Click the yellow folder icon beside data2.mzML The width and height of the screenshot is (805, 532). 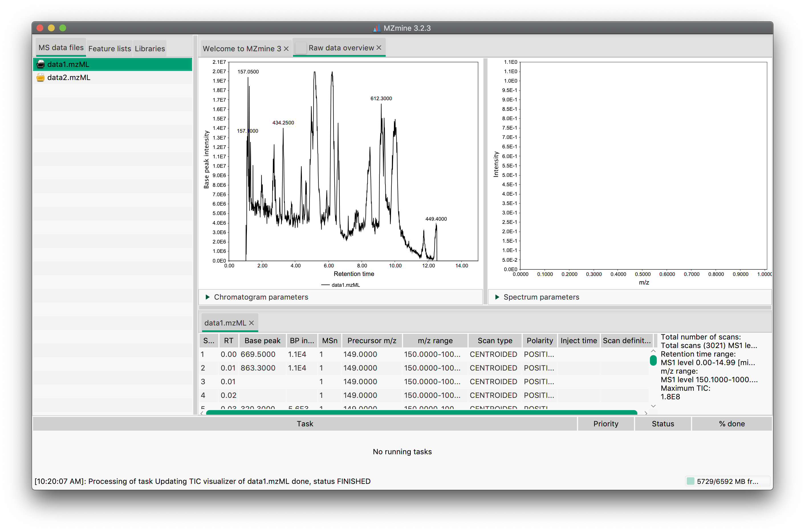(x=41, y=77)
